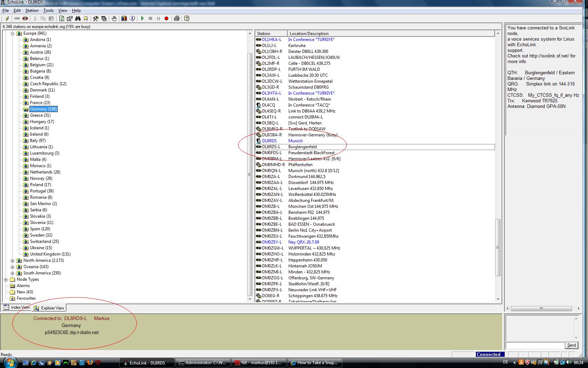Screen dimensions: 588x368
Task: Select the Austria (26) tree item
Action: [40, 52]
